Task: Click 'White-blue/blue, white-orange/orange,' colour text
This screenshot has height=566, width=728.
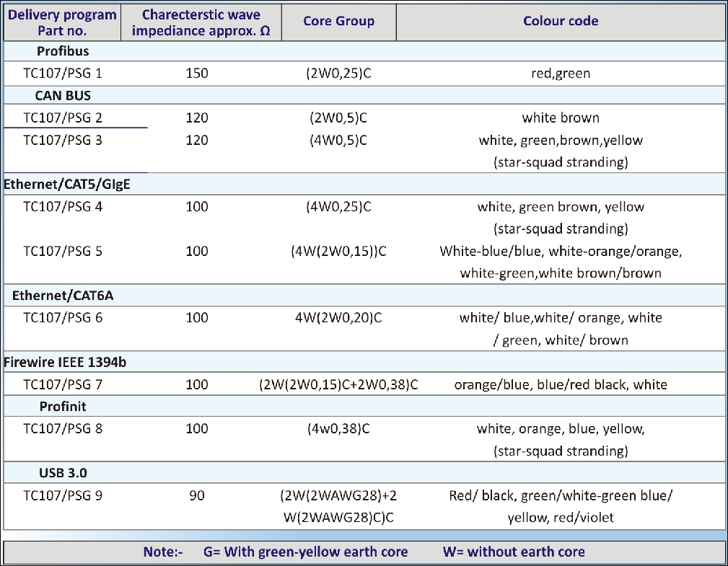Action: point(561,252)
